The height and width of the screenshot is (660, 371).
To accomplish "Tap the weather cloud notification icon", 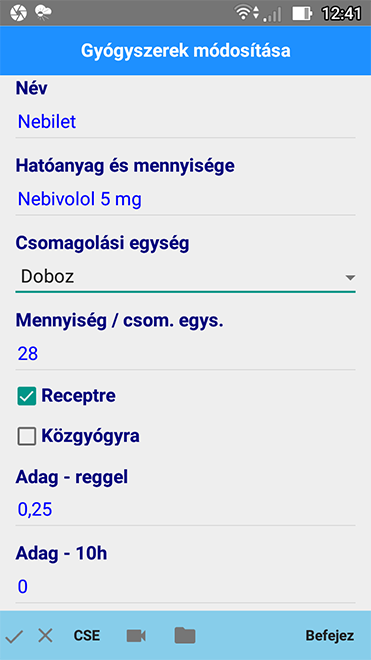I will [x=43, y=13].
